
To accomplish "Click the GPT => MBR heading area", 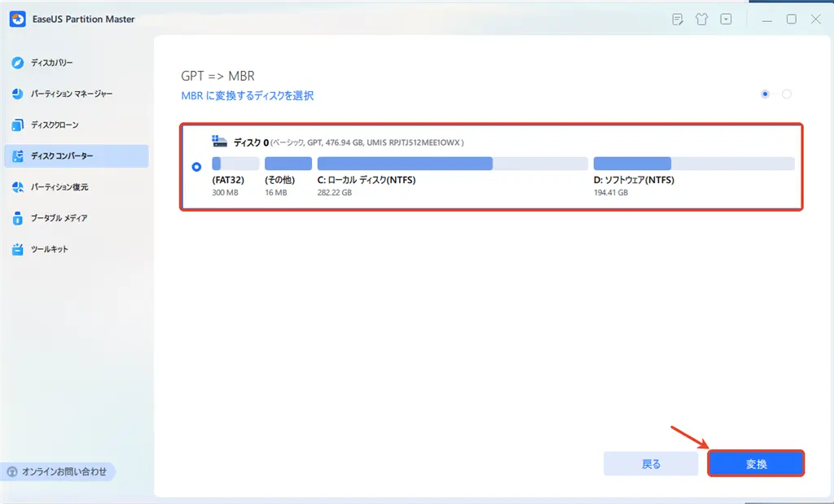I will (x=217, y=75).
